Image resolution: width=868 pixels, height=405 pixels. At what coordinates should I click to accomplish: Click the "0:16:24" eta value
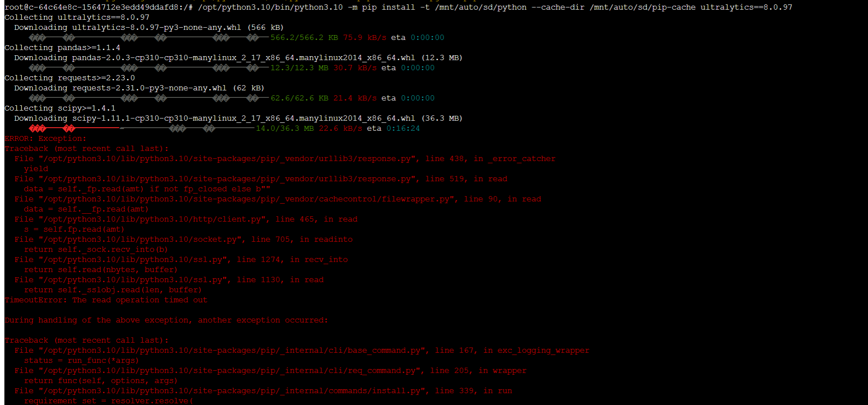tap(403, 128)
